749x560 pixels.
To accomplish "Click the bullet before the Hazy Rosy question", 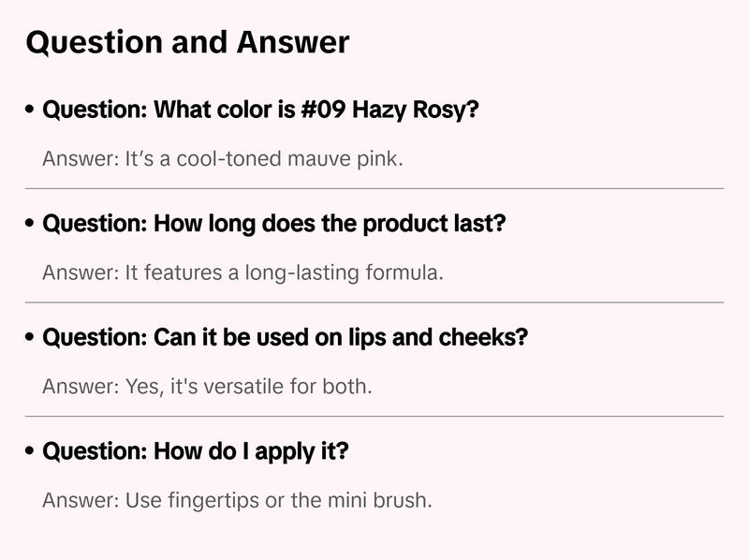I will pos(31,111).
